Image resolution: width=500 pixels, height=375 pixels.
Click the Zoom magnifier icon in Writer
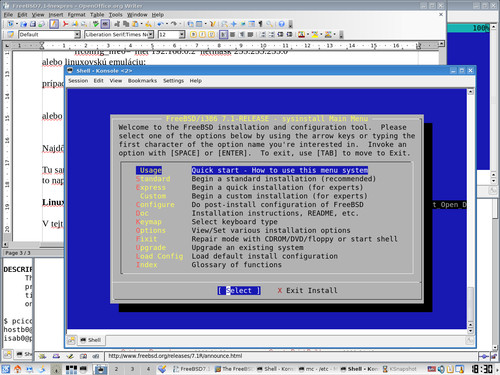tap(269, 24)
